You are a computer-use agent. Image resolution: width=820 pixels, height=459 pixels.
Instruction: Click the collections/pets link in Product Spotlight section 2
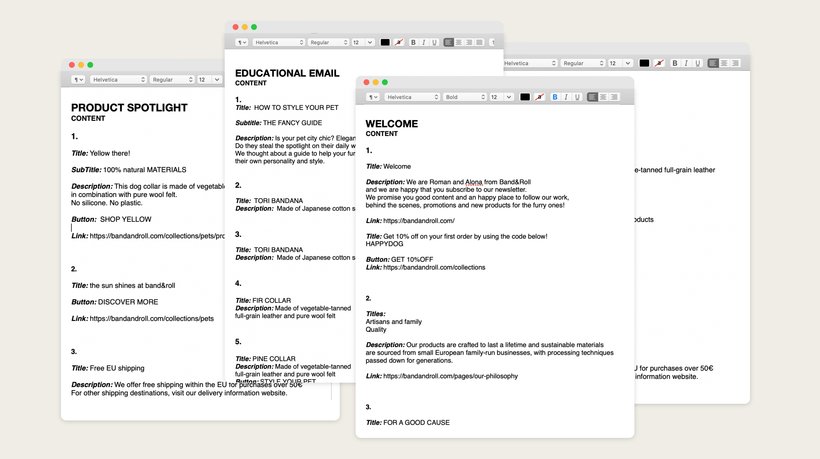(x=152, y=318)
